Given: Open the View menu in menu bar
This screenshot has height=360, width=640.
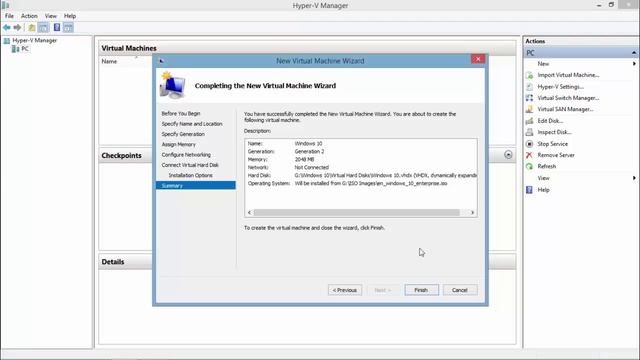Looking at the screenshot, I should point(51,16).
